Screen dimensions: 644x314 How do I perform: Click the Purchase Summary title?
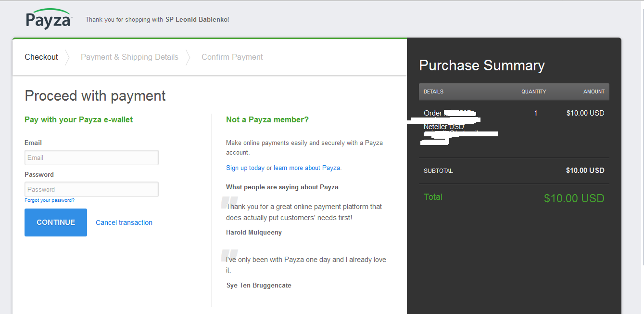[x=482, y=65]
